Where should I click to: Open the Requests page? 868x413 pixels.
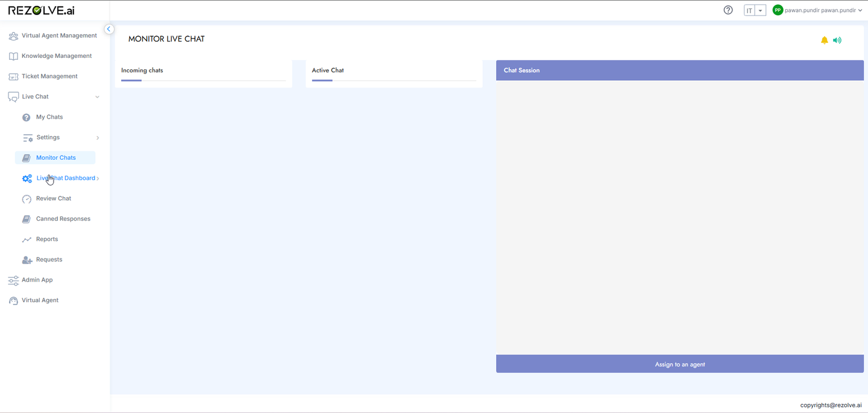[x=49, y=260]
